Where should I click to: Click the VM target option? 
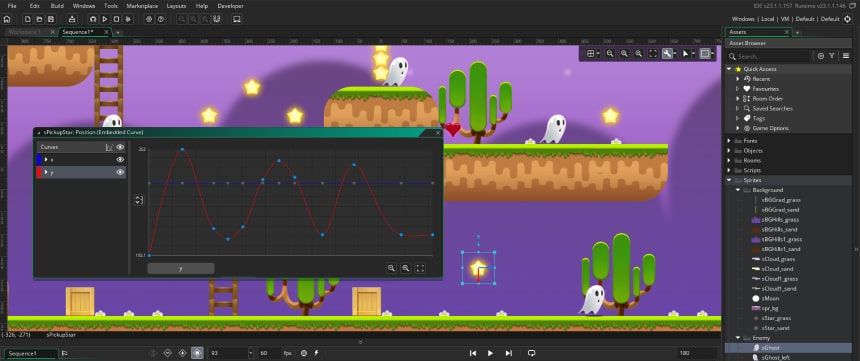click(x=785, y=19)
